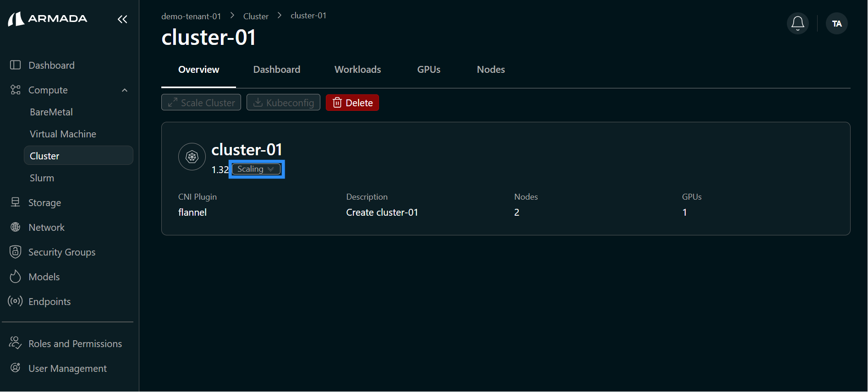Image resolution: width=868 pixels, height=392 pixels.
Task: Click the 'Create cluster-01' description text
Action: [x=382, y=212]
